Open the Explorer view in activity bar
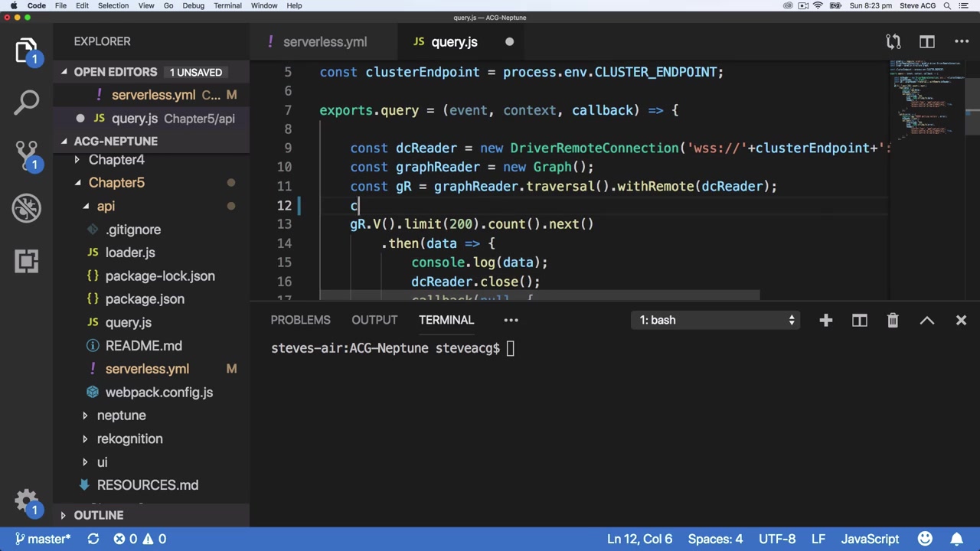Image resolution: width=980 pixels, height=551 pixels. (26, 50)
